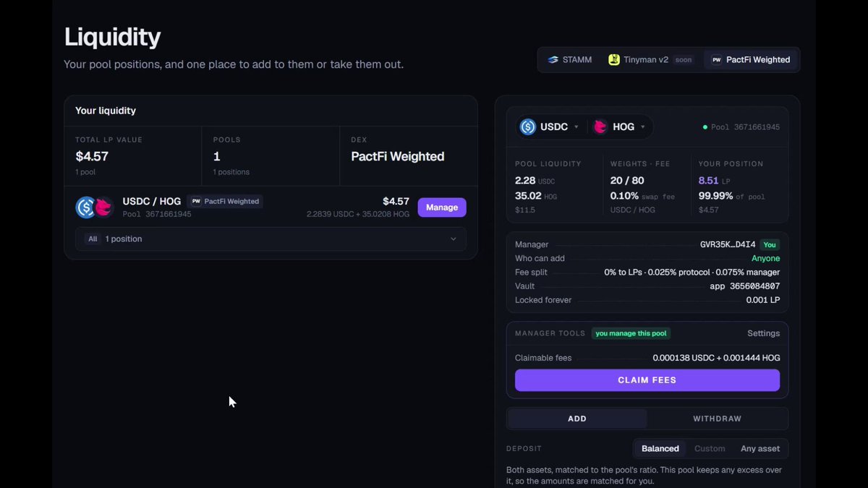868x488 pixels.
Task: Click fee split "0% to LPs · 0.025% protocol · 0.075% manager"
Action: pyautogui.click(x=692, y=273)
